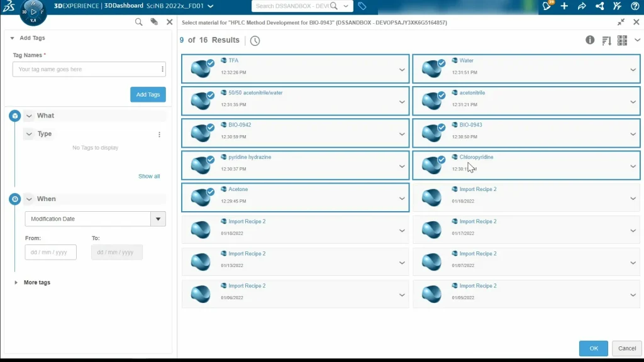
Task: Open the sort results icon
Action: [606, 40]
